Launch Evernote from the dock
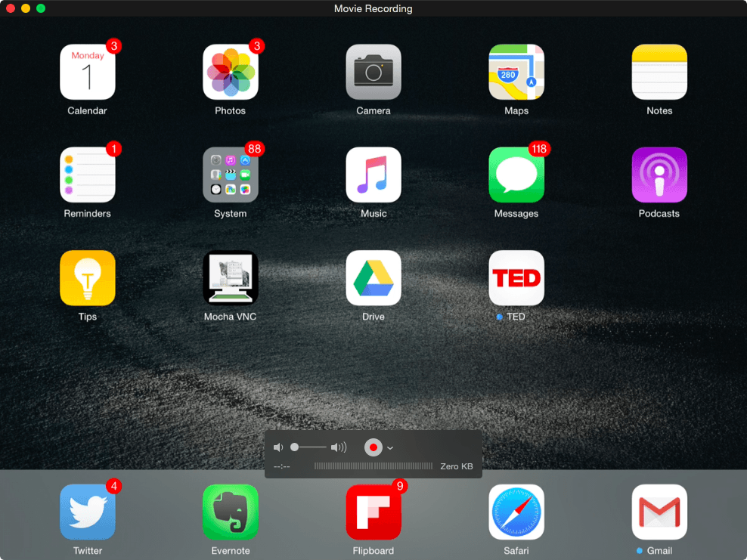Image resolution: width=747 pixels, height=560 pixels. tap(231, 512)
